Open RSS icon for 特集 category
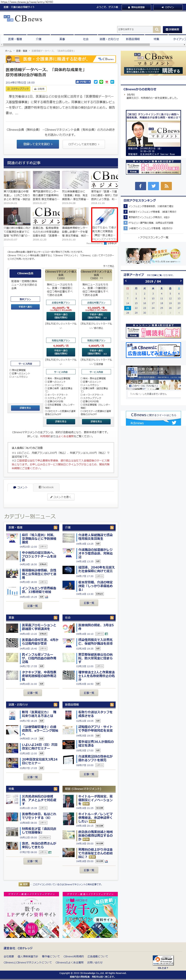This screenshot has width=186, height=980. click(56, 789)
